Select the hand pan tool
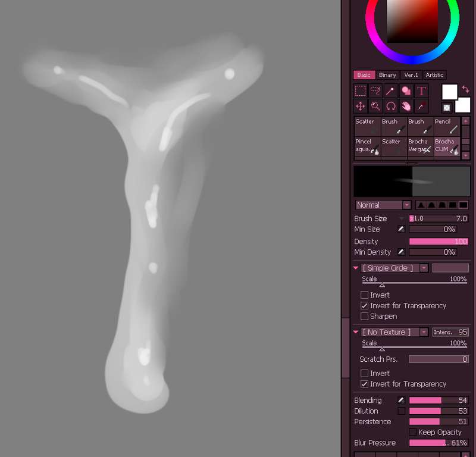The width and height of the screenshot is (476, 457). [406, 107]
